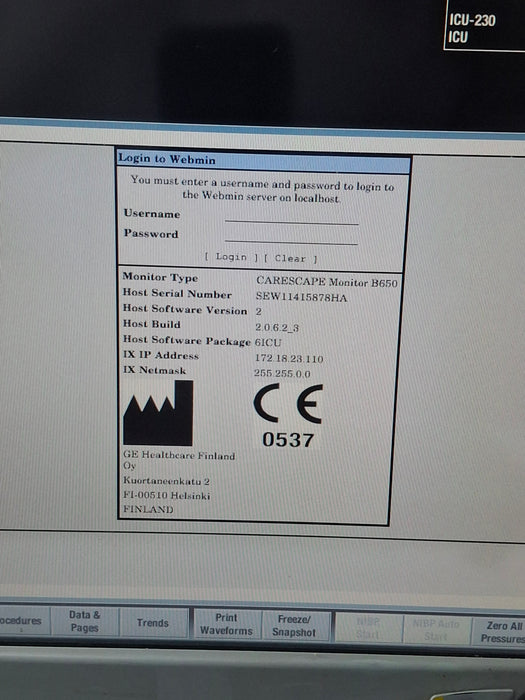Image resolution: width=525 pixels, height=700 pixels.
Task: Click the CE 0537 mark
Action: 288,416
